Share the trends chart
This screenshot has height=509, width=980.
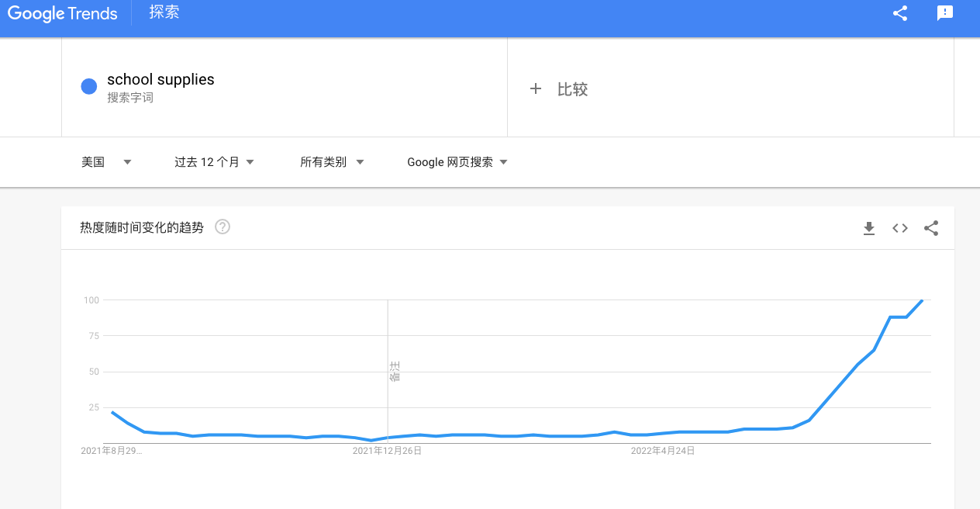pyautogui.click(x=931, y=228)
